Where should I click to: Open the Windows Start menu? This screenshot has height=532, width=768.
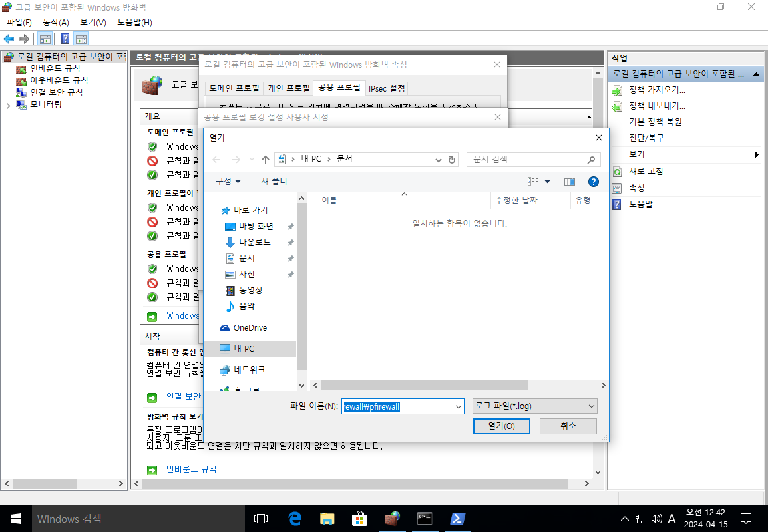coord(16,519)
